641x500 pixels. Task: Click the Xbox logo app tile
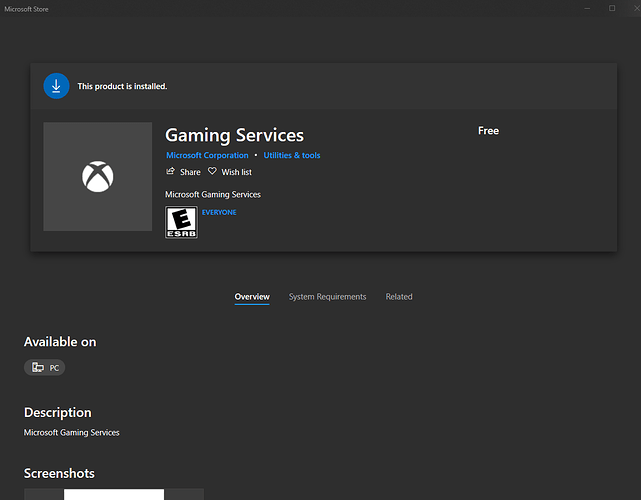[x=97, y=177]
